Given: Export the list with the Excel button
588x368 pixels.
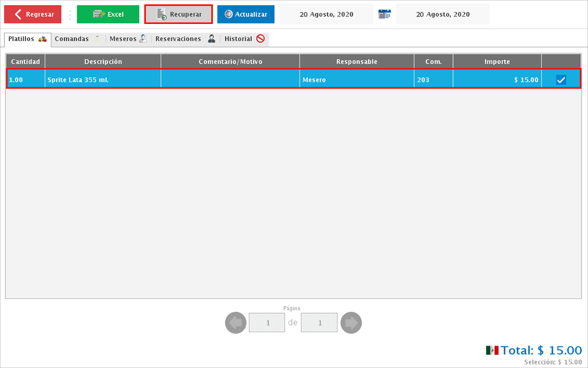Looking at the screenshot, I should pos(108,14).
